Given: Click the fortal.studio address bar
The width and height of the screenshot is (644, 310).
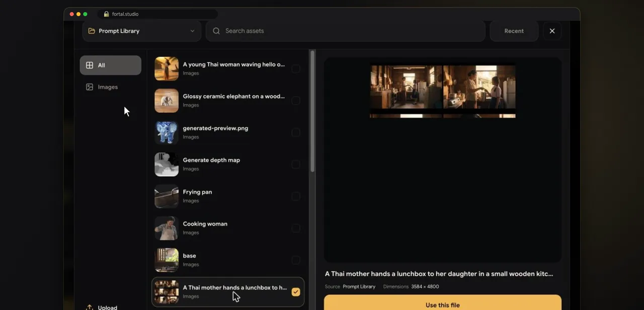Looking at the screenshot, I should [158, 14].
